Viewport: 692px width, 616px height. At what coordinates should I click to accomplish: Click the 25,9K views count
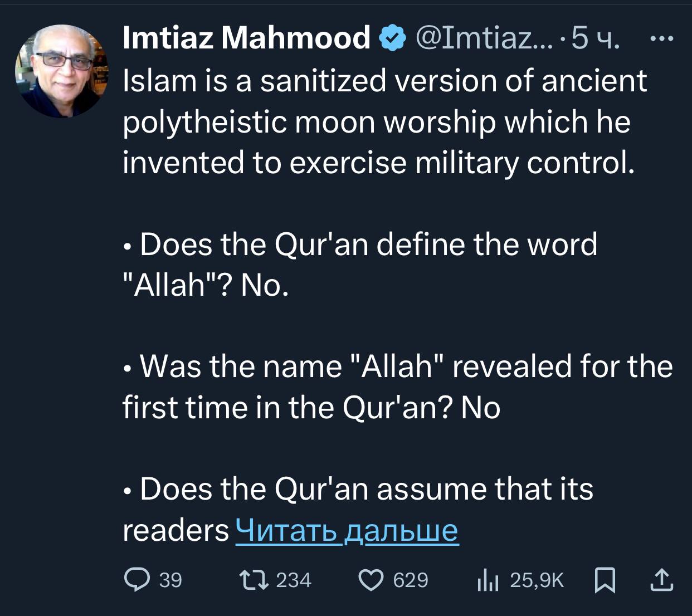click(537, 580)
